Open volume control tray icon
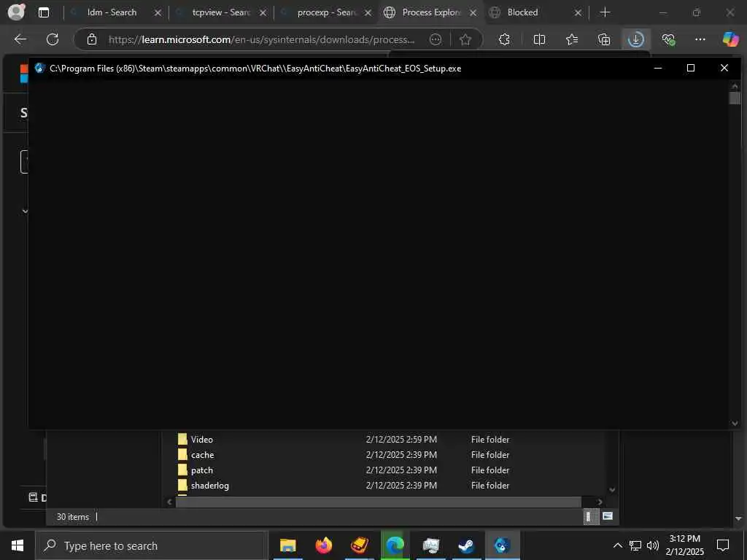Viewport: 747px width, 560px height. [x=653, y=545]
